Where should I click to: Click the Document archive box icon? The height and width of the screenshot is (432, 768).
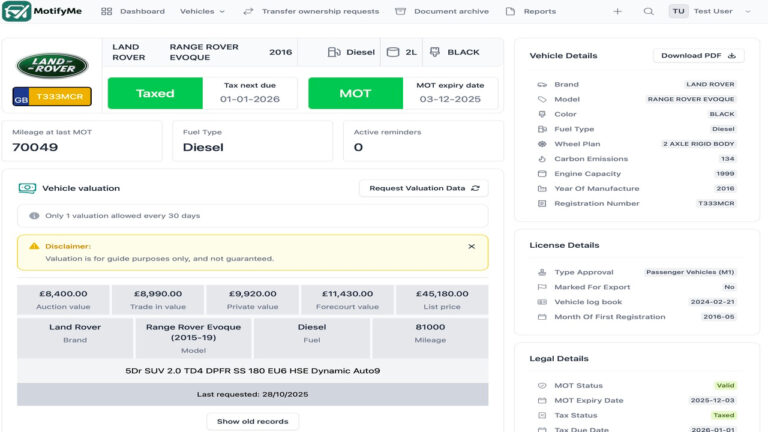[400, 11]
